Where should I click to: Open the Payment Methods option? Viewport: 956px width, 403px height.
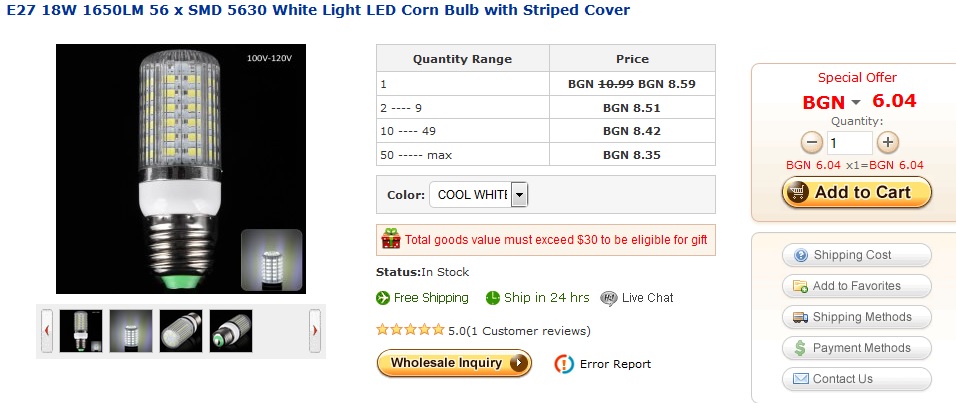[x=856, y=348]
